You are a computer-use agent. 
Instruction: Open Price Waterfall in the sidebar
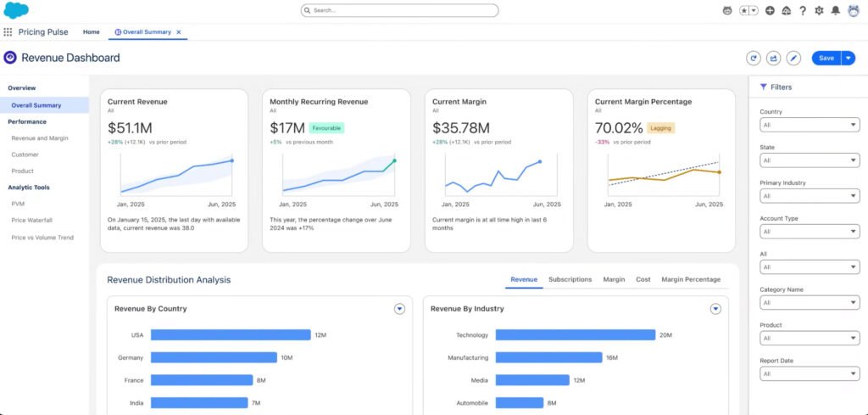31,221
